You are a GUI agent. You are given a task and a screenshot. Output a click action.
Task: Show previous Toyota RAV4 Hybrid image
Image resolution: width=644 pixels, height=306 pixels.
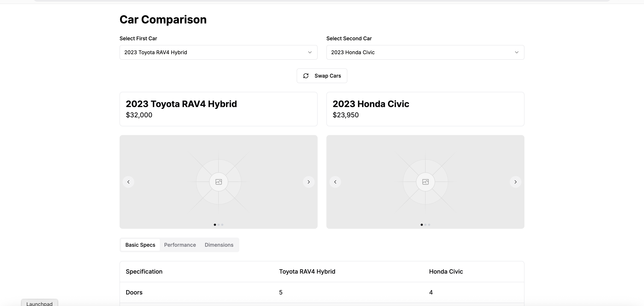coord(129,182)
